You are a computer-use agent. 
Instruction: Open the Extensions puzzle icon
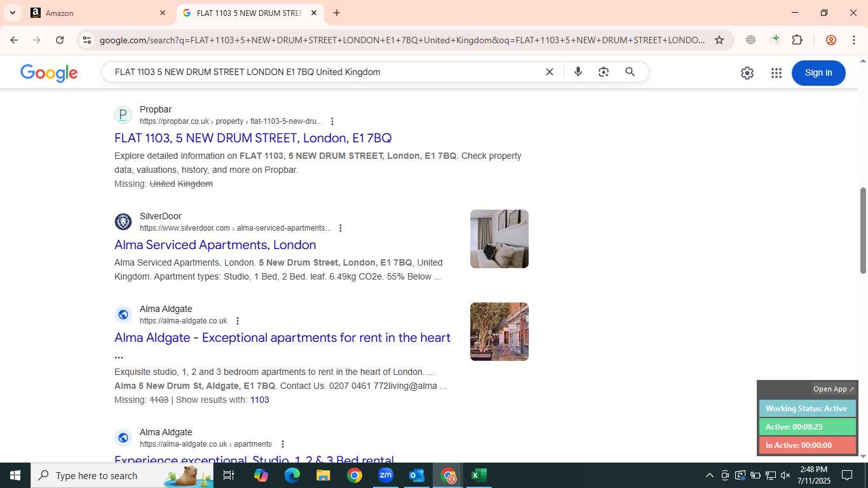pos(797,40)
